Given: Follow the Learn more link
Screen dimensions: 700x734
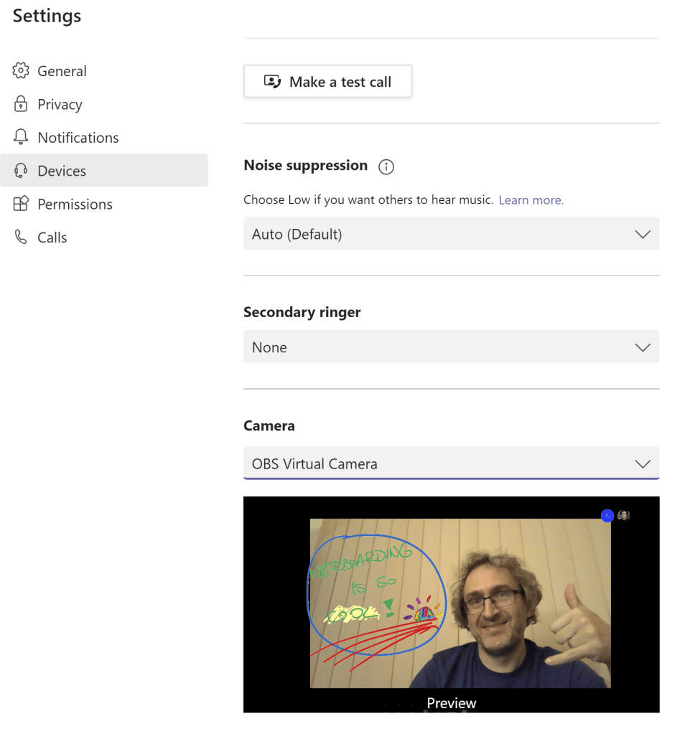Looking at the screenshot, I should coord(531,200).
